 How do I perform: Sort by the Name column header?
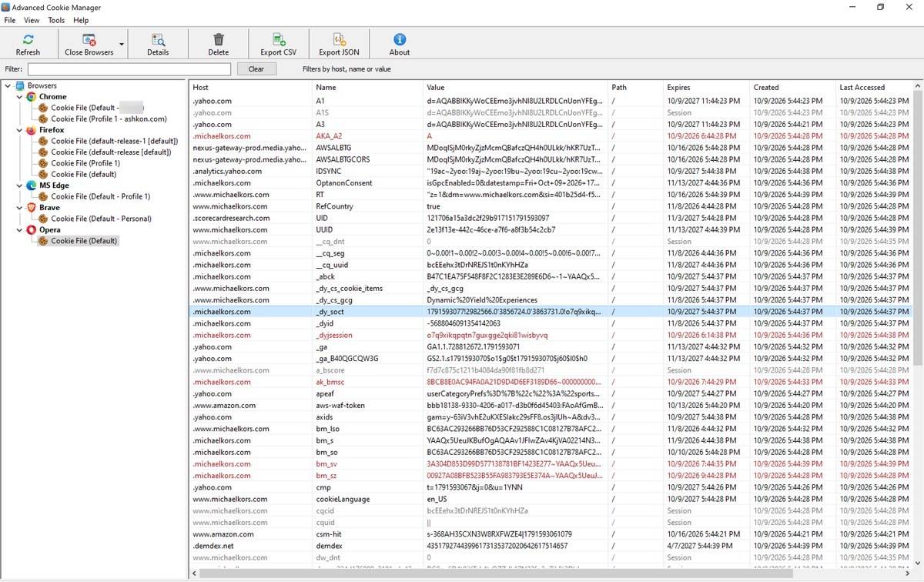tap(367, 88)
